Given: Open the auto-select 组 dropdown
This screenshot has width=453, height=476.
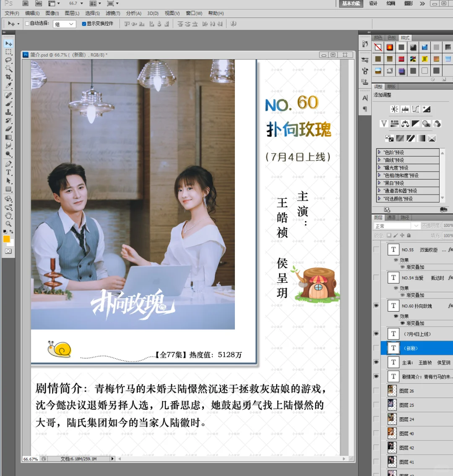Looking at the screenshot, I should (x=64, y=24).
